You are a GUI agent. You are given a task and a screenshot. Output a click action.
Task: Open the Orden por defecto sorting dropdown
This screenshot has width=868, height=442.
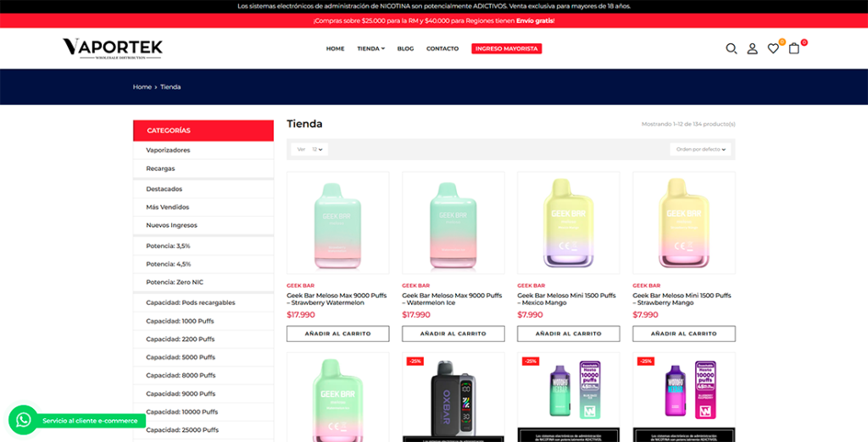(x=700, y=149)
